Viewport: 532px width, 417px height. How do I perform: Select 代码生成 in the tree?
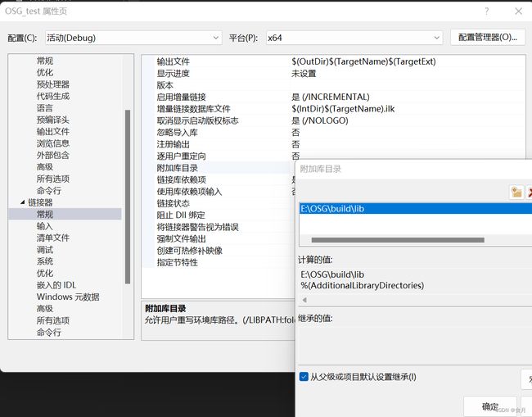pyautogui.click(x=53, y=96)
